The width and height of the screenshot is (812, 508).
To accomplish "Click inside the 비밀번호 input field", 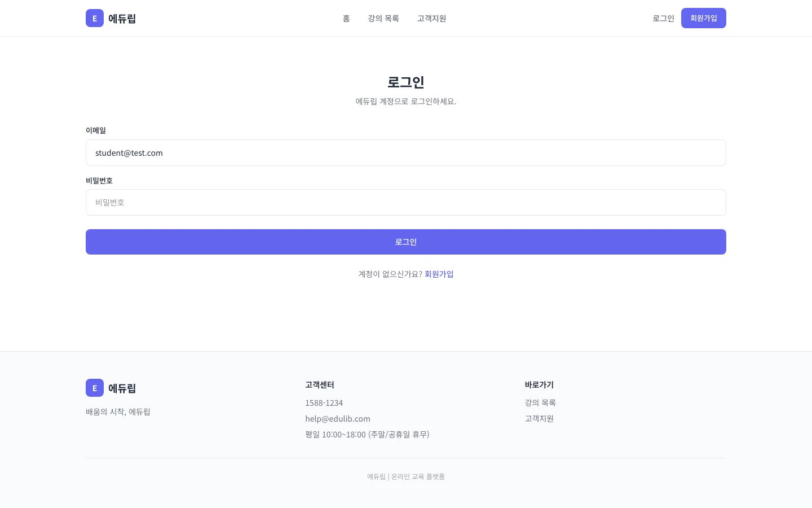I will tap(406, 202).
